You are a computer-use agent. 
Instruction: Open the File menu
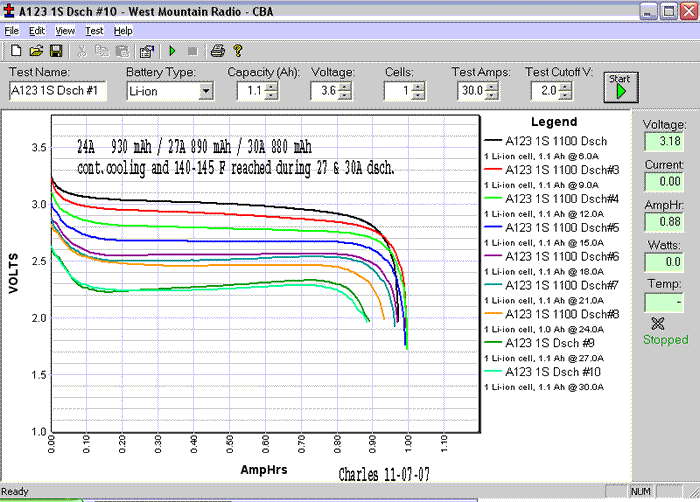pyautogui.click(x=12, y=31)
